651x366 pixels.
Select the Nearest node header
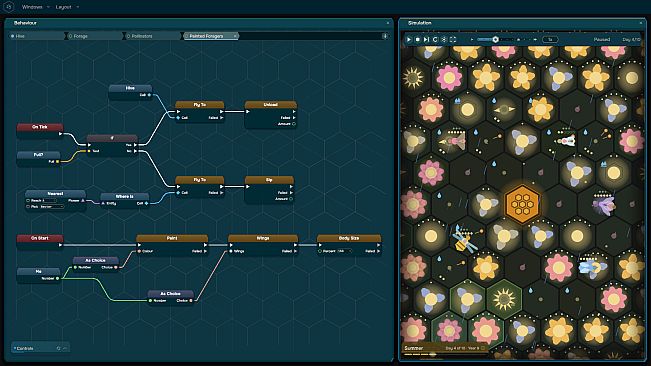(x=55, y=193)
